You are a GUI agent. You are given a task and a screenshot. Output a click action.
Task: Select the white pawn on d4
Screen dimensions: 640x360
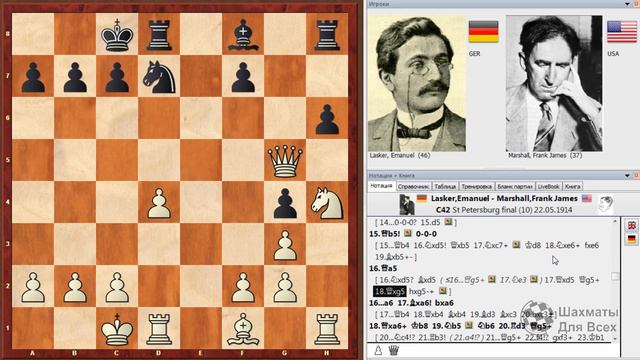click(159, 203)
